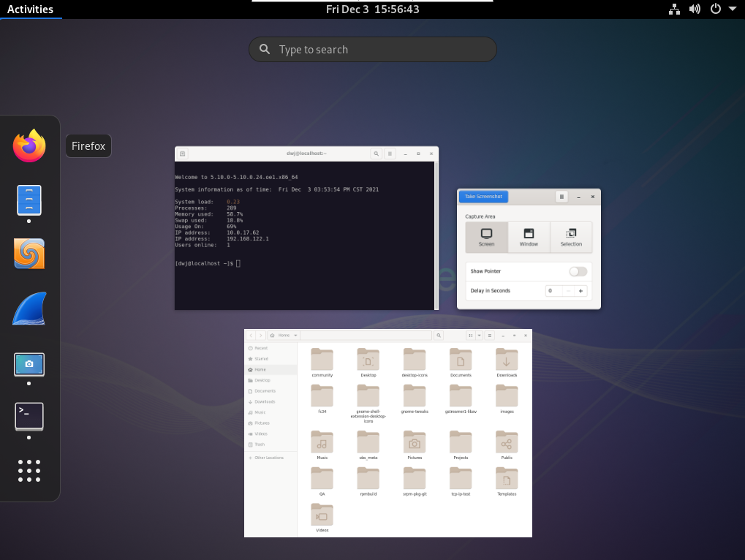Launch Firefox from the dock
The image size is (745, 560).
[x=29, y=146]
